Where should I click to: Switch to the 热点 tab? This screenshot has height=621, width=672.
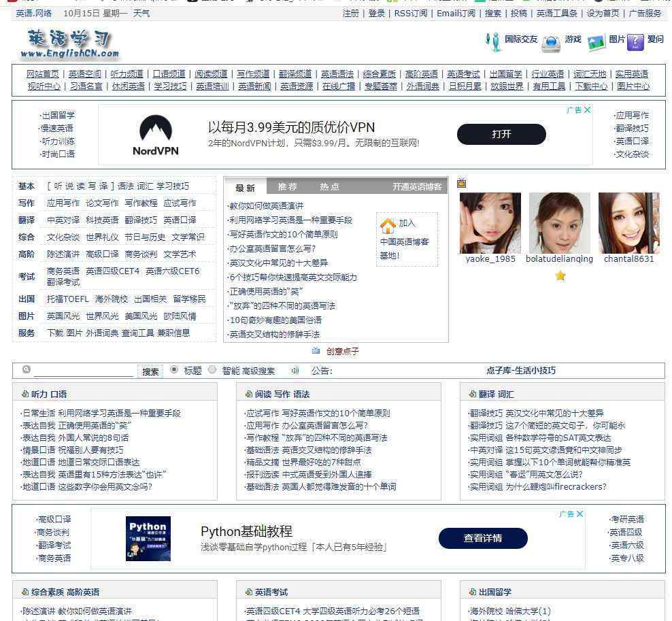point(329,187)
